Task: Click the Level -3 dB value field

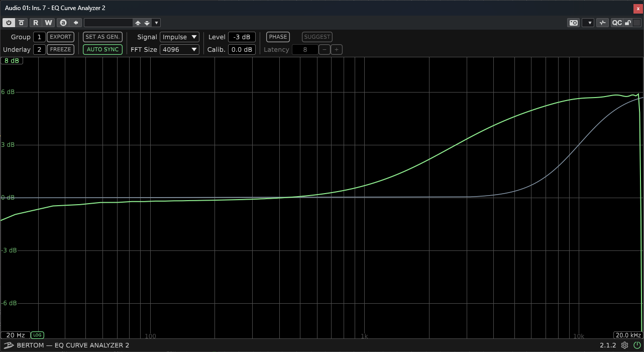Action: click(242, 37)
